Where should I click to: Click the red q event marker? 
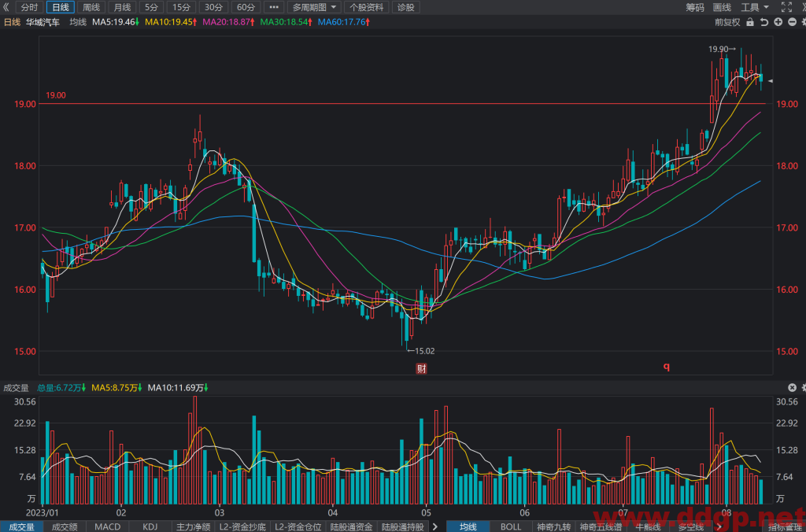667,367
